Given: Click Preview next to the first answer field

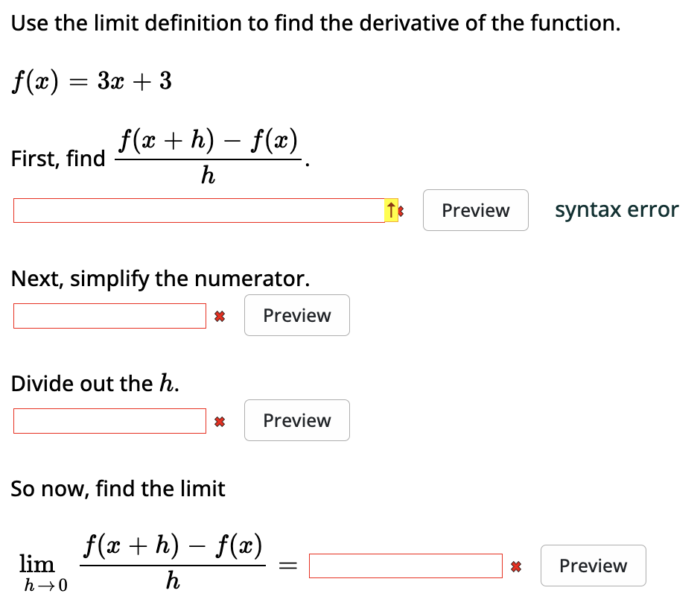Looking at the screenshot, I should [475, 210].
